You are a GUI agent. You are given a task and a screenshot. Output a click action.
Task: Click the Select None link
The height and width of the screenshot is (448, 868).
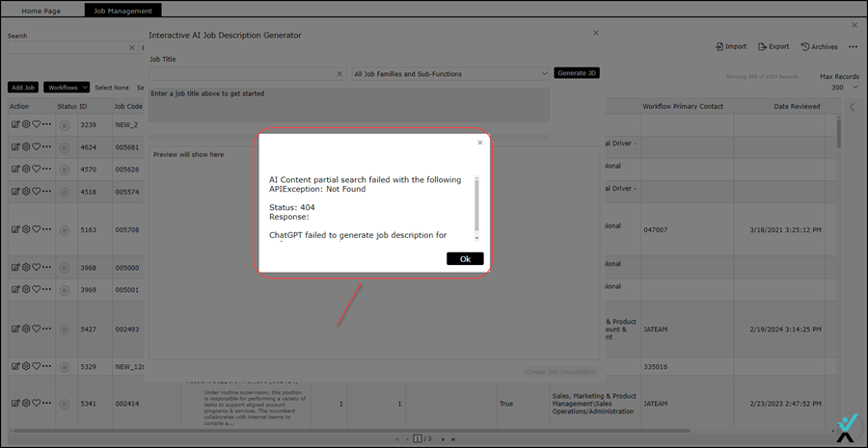[x=112, y=88]
